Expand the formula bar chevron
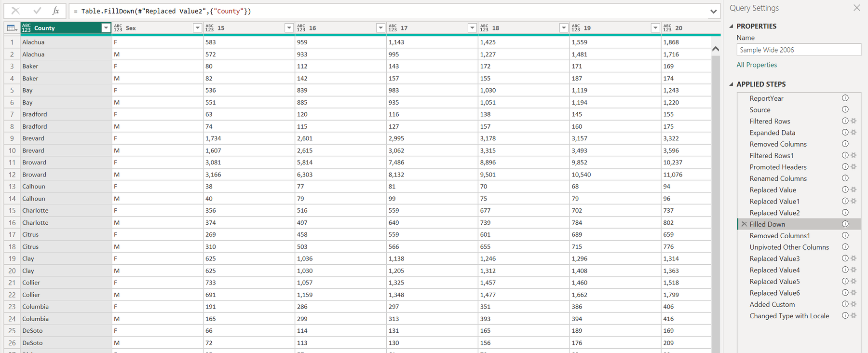Screen dimensions: 868x353 (713, 11)
